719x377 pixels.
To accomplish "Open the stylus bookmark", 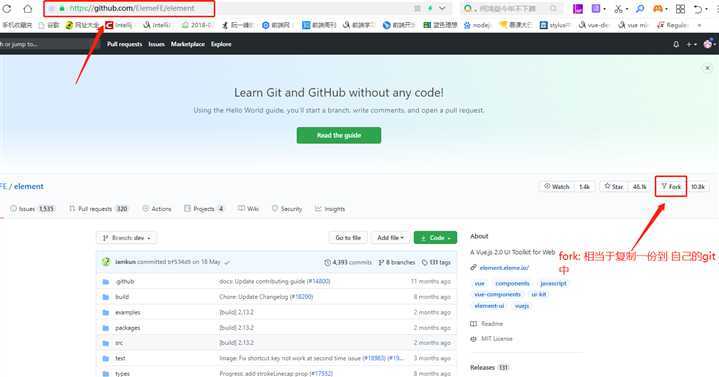I will (555, 25).
